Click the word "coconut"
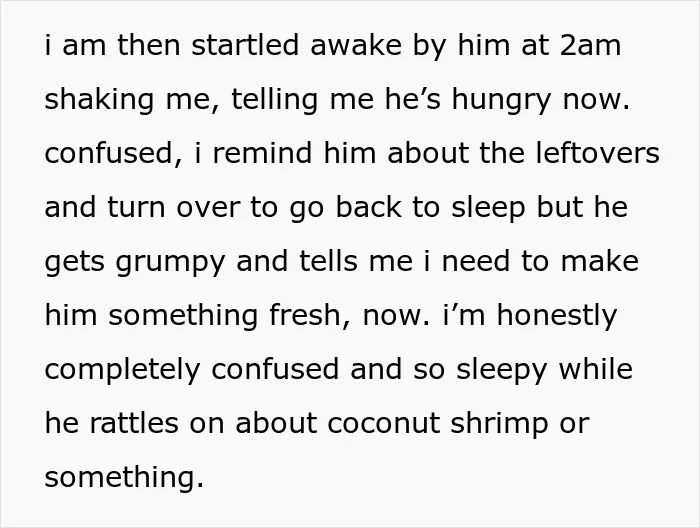Screen dimensions: 700x528 [x=383, y=424]
